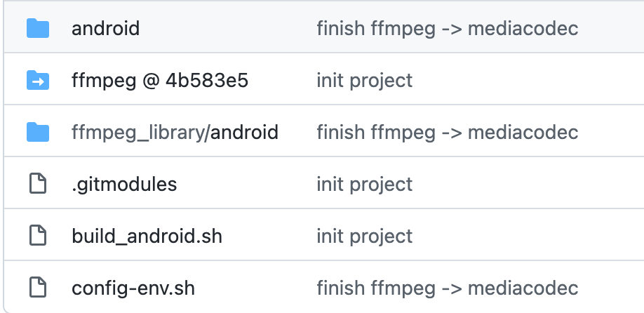Open the commit message for config-env.sh
644x313 pixels.
(x=447, y=288)
